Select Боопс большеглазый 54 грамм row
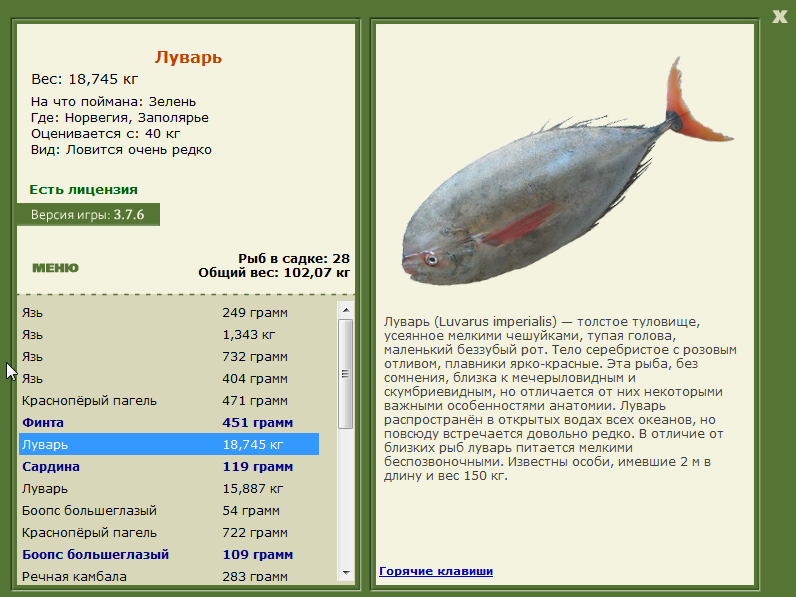 [169, 511]
